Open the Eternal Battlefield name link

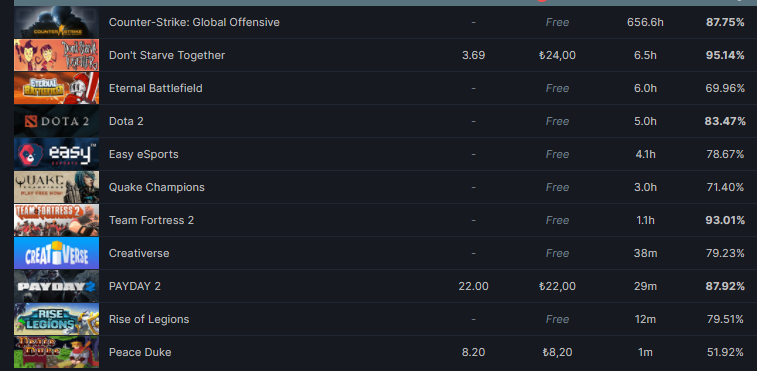coord(155,88)
